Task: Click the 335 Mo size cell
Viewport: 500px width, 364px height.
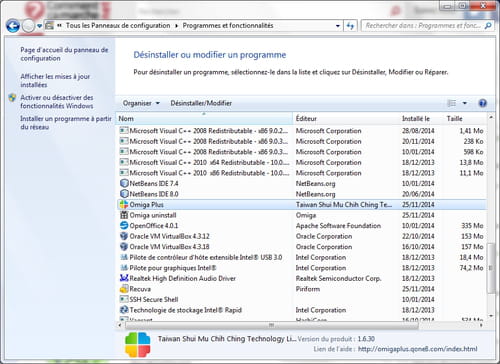Action: tap(472, 226)
